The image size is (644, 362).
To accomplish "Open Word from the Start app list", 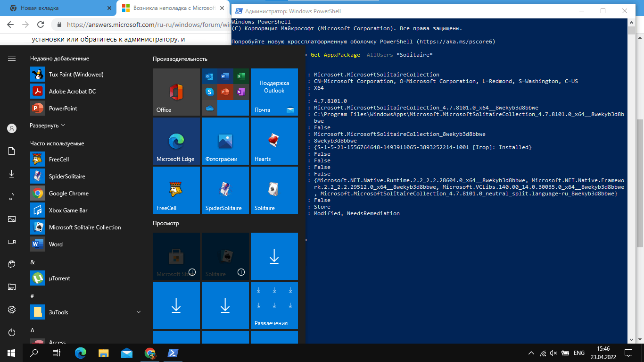I will 85,244.
